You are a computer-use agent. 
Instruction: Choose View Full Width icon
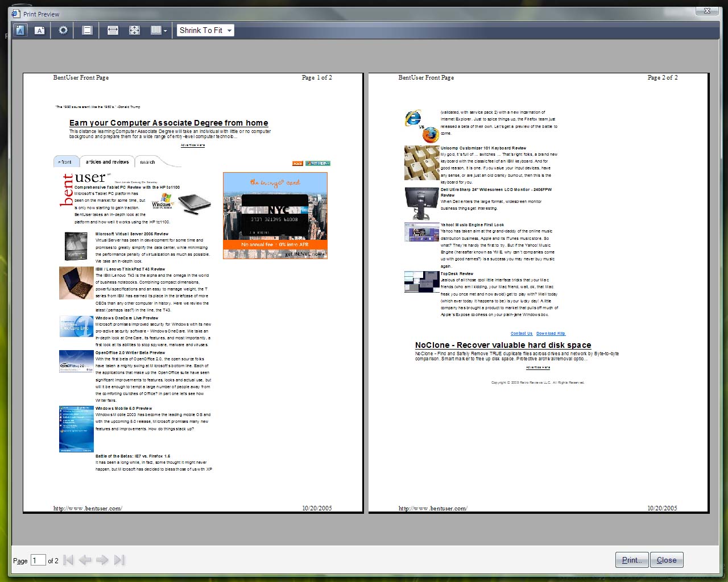(113, 31)
